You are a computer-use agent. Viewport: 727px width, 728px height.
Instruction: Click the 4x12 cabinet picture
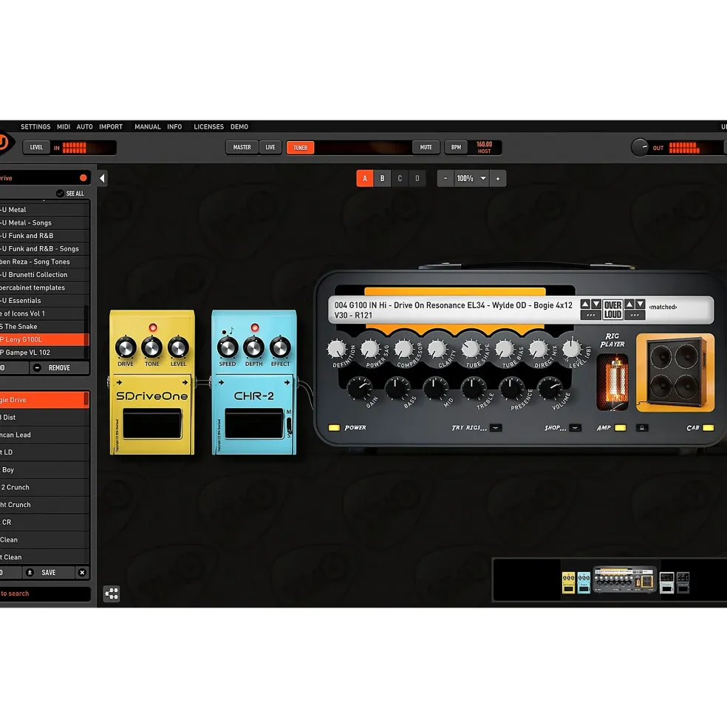coord(675,372)
